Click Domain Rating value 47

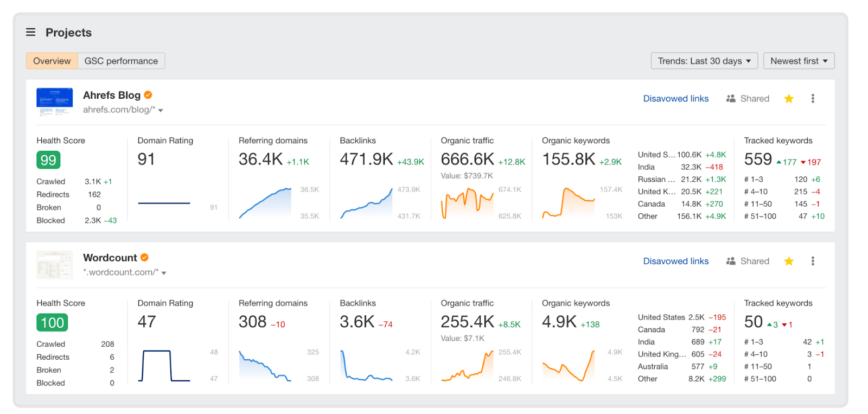click(147, 322)
